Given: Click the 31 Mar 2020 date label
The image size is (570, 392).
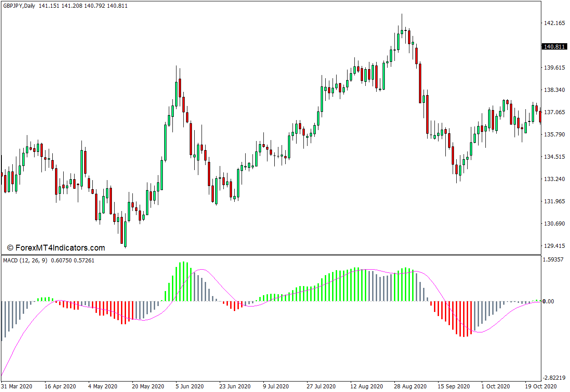Looking at the screenshot, I should (17, 387).
